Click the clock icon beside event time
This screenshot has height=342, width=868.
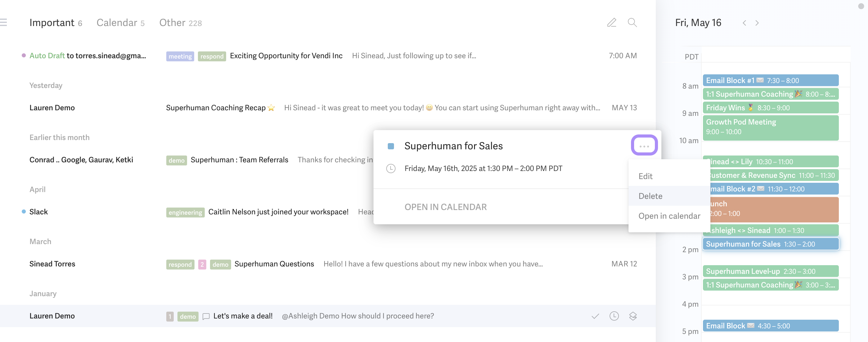coord(391,168)
